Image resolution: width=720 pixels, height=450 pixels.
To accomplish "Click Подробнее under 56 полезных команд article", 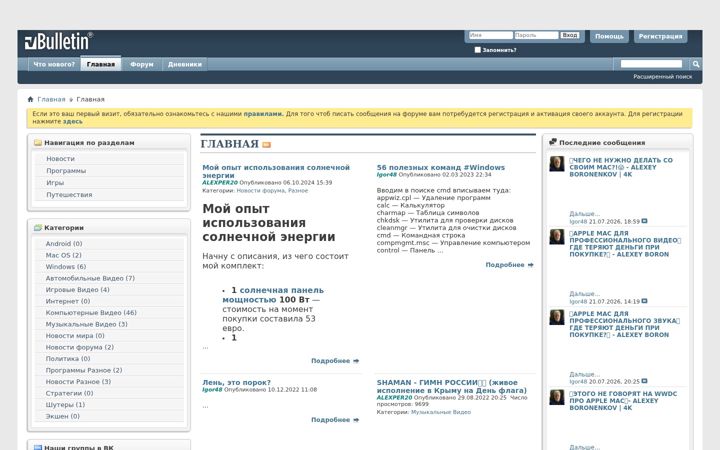I will tap(509, 265).
